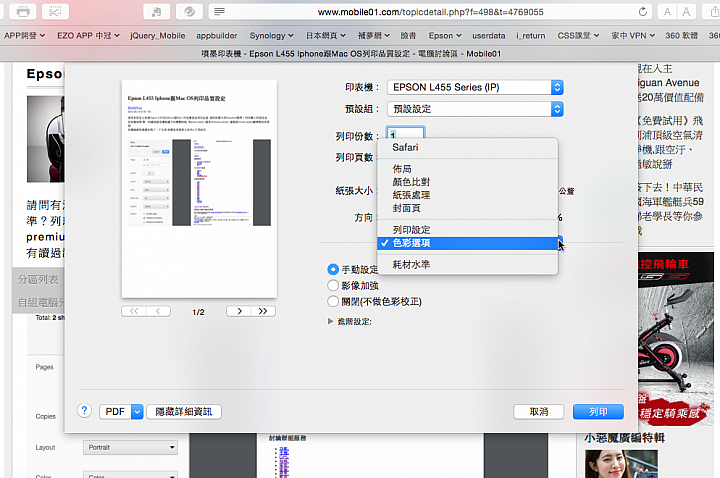The image size is (720, 478).
Task: Select 關閉(不做色彩校正) radio option
Action: click(x=333, y=302)
